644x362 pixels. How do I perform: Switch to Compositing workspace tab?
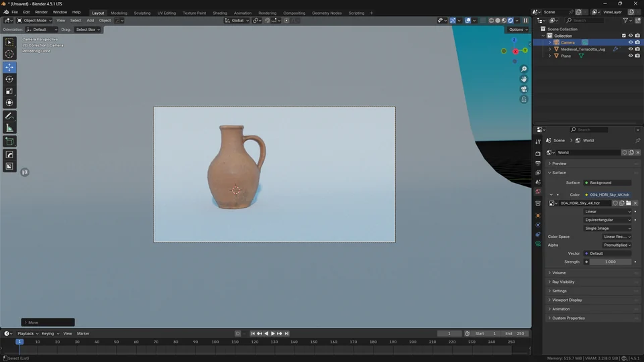(x=294, y=13)
